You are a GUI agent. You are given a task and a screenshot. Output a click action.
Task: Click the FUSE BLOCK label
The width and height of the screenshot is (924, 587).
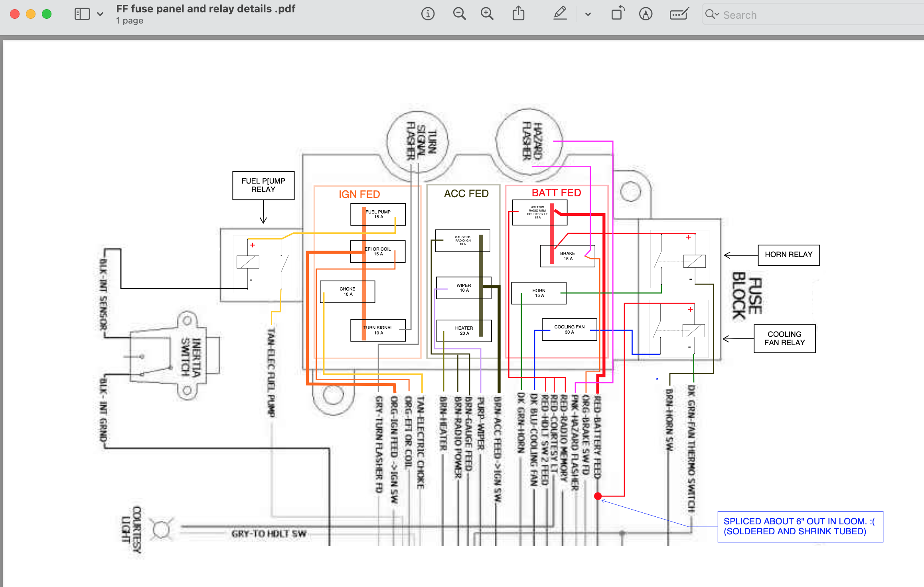(747, 296)
